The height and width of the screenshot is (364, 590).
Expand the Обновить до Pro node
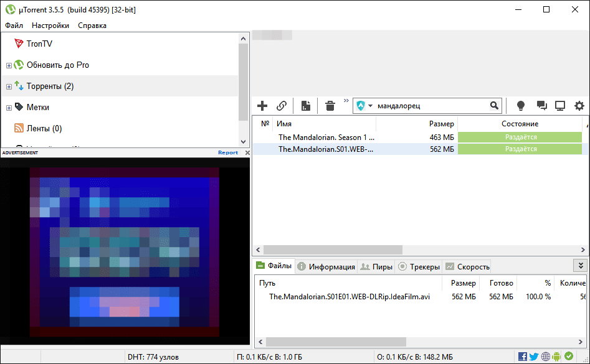(9, 66)
